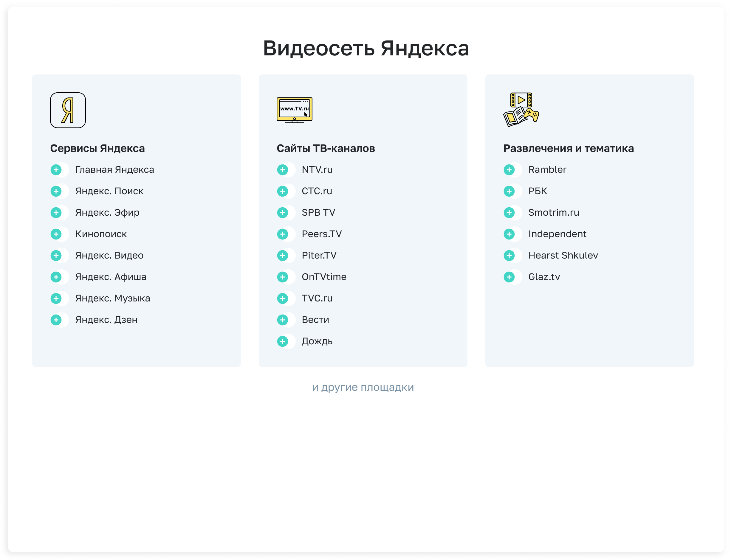Screen dimensions: 731x560
Task: Select the РБК list text
Action: click(538, 191)
